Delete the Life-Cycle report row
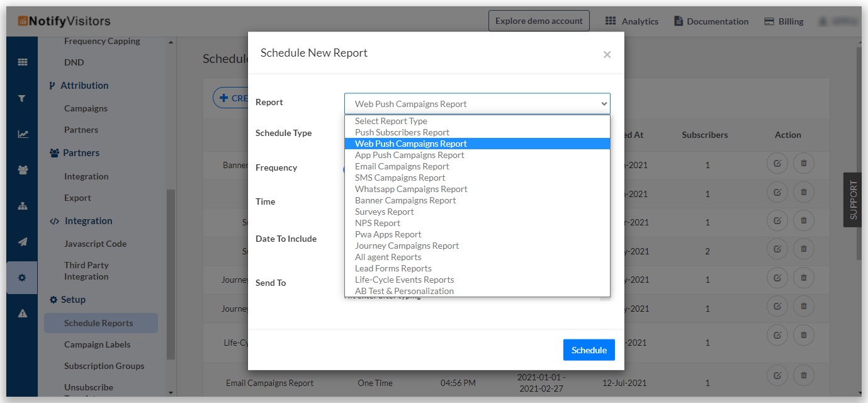Viewport: 868px width, 403px height. click(804, 336)
